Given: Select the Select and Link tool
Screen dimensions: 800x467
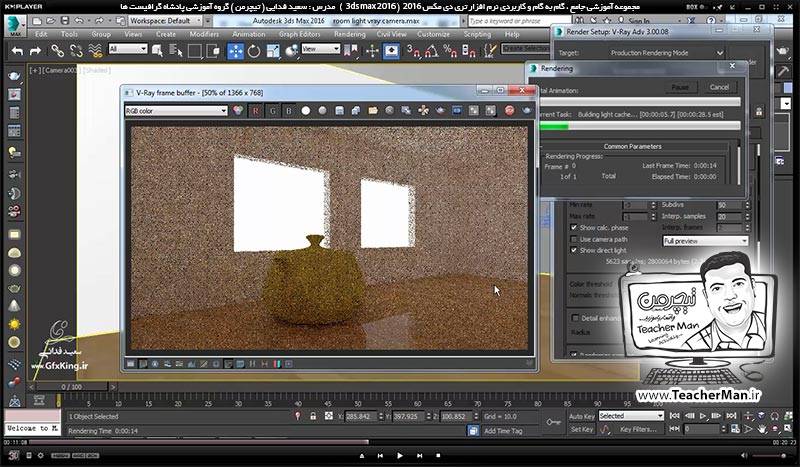Looking at the screenshot, I should click(57, 51).
